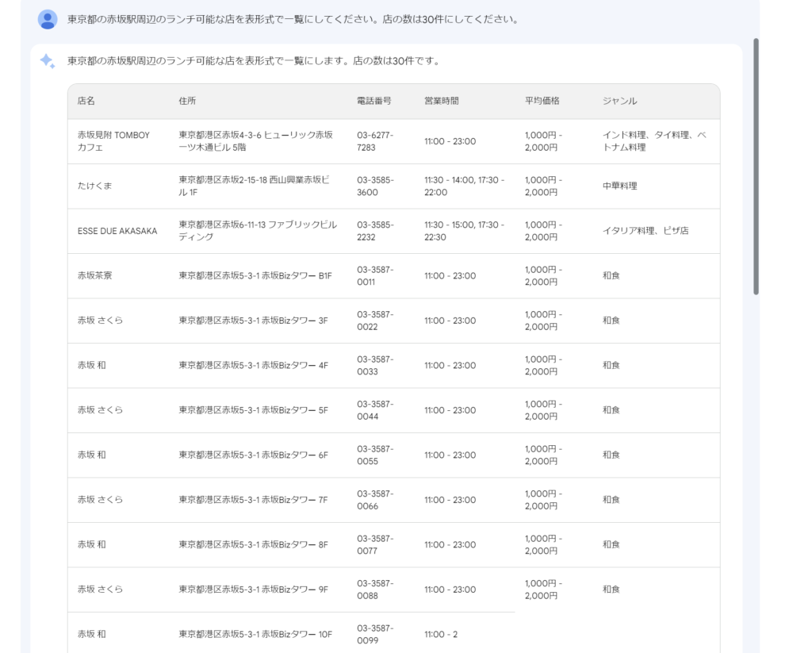Click the 11:00 - 23:00 hours in the TOMBOY row

tap(450, 141)
